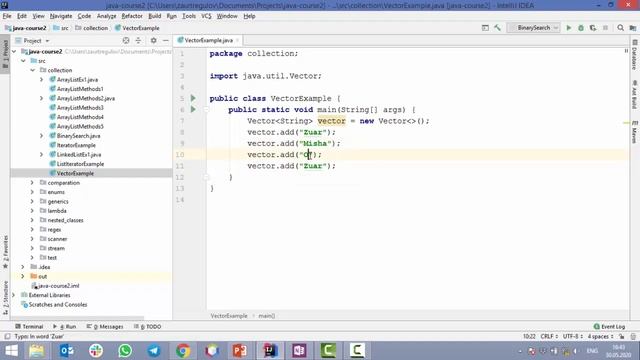This screenshot has height=360, width=640.
Task: Open the TODO tool window
Action: [x=148, y=327]
